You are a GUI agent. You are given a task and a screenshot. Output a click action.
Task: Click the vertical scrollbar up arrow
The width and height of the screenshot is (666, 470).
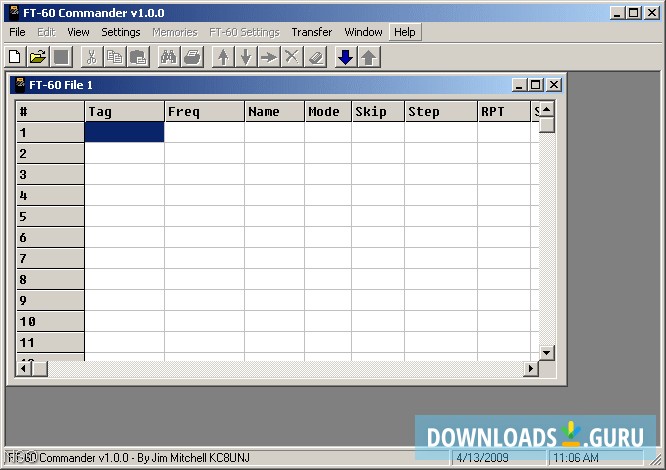pyautogui.click(x=547, y=110)
